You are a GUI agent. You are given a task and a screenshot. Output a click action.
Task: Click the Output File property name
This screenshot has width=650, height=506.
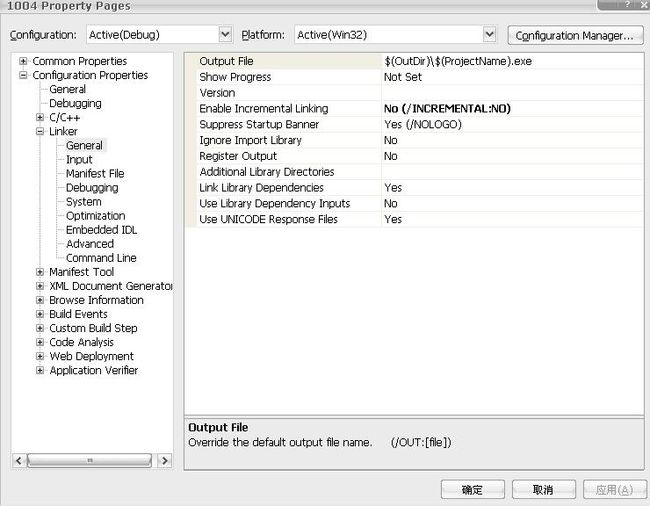[x=226, y=61]
